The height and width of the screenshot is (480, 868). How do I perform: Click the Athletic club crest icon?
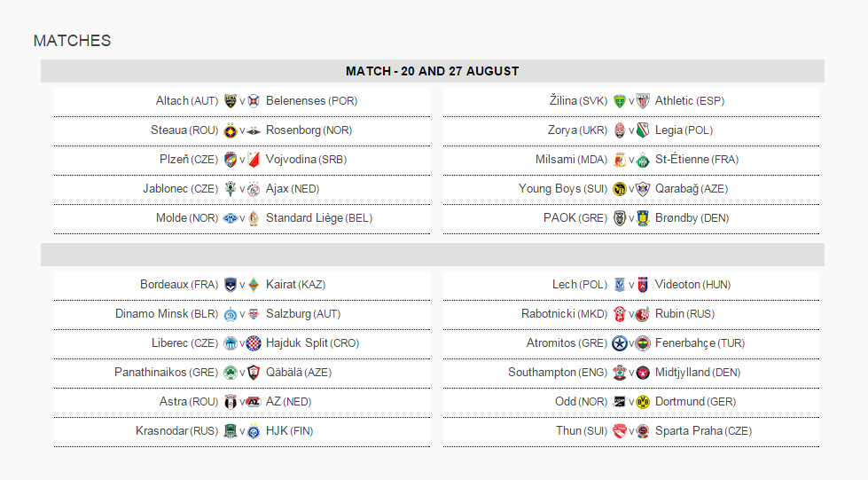coord(643,101)
